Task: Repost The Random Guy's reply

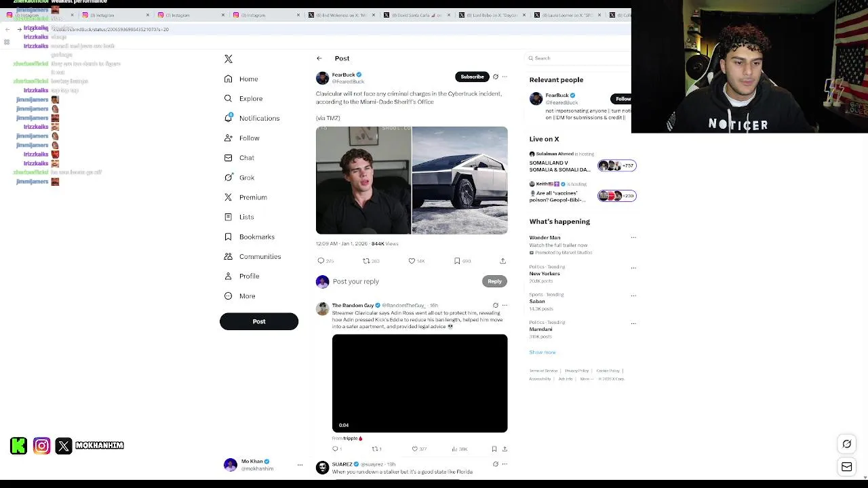Action: point(376,449)
